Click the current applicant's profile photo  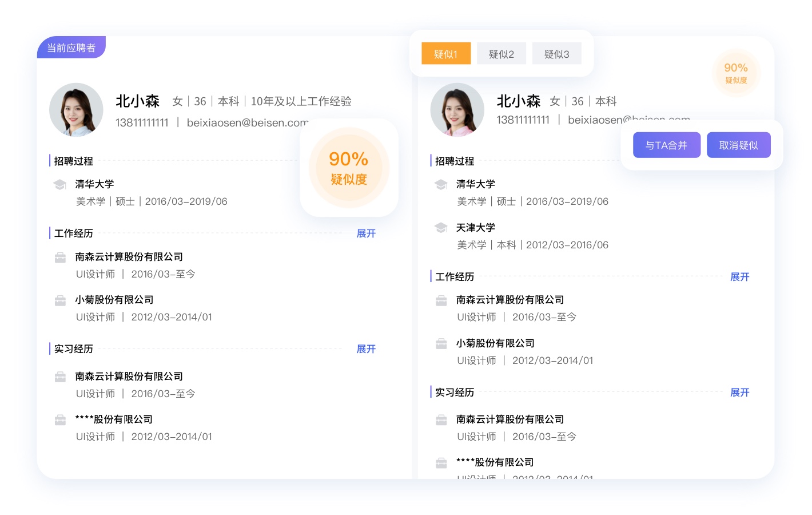[76, 110]
